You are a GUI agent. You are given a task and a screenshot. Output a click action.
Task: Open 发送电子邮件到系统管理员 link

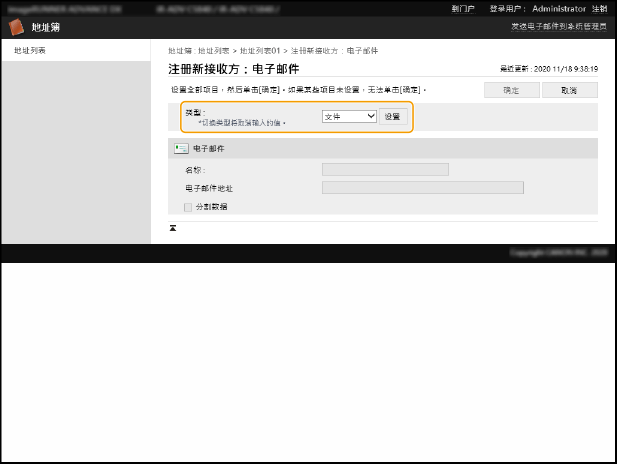(x=557, y=28)
